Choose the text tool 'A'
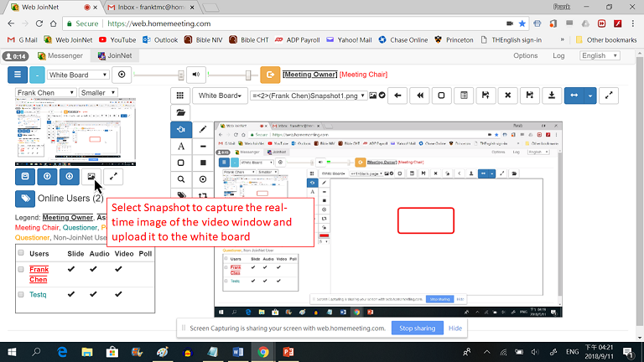Viewport: 644px width, 362px height. pyautogui.click(x=180, y=147)
